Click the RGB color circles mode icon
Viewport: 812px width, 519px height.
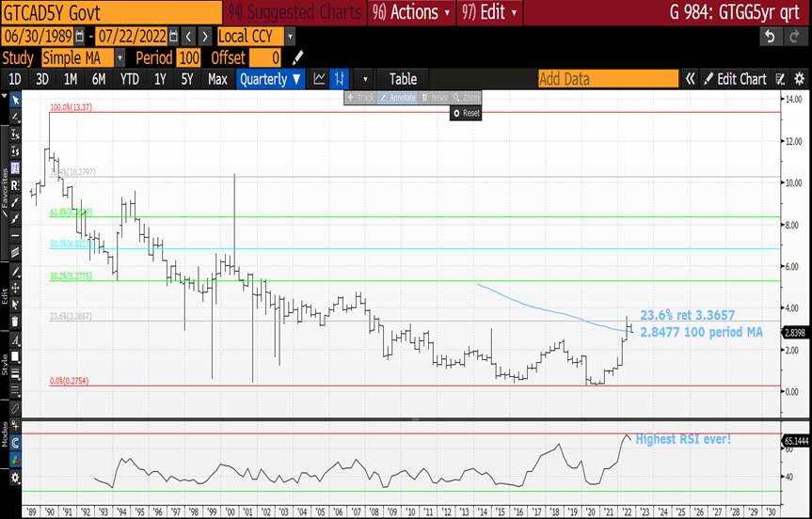pos(15,460)
